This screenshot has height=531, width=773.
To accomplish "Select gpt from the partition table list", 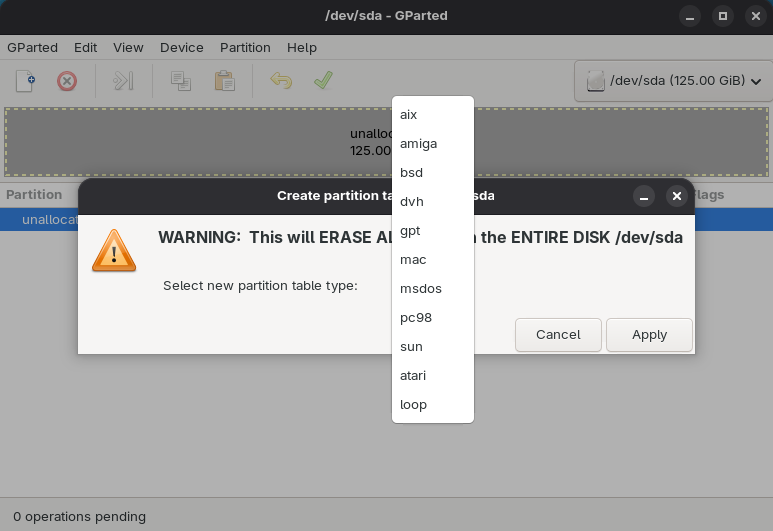I will click(410, 231).
